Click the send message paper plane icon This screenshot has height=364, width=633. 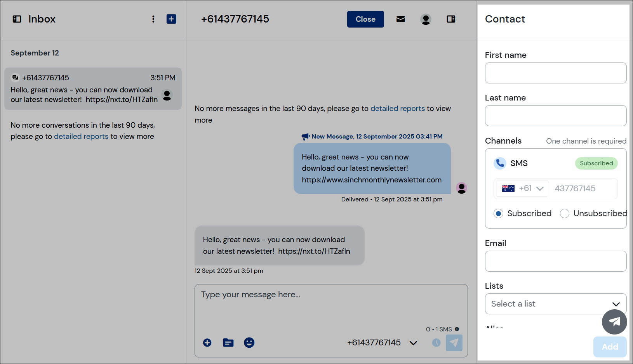[x=454, y=343]
